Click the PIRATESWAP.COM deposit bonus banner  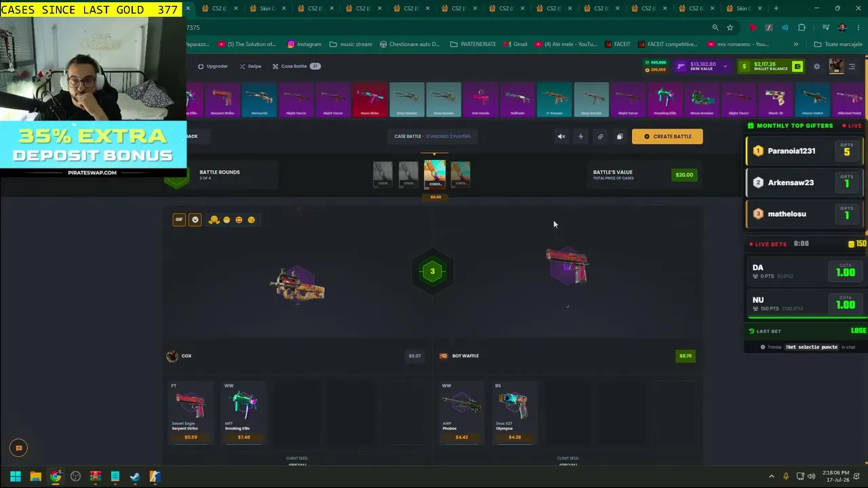coord(93,149)
